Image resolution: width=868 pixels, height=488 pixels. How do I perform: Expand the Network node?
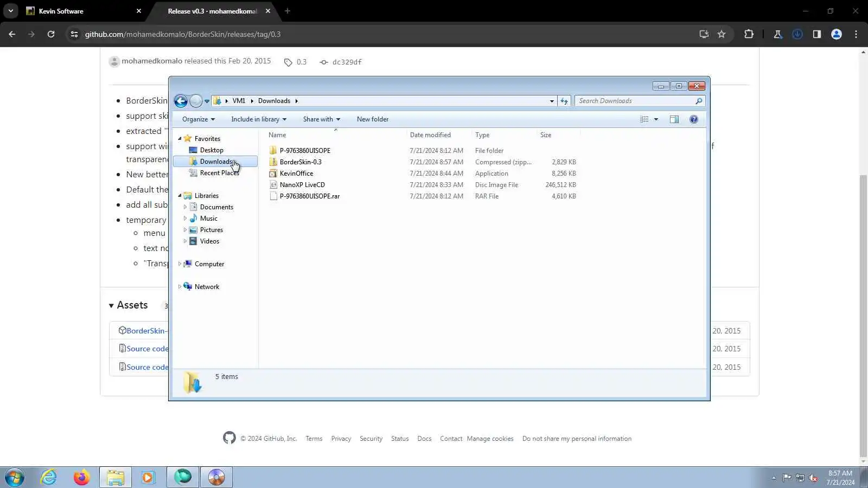180,287
